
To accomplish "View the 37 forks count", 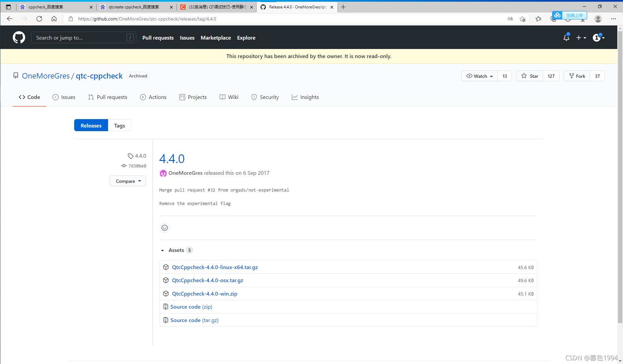I will click(x=597, y=76).
